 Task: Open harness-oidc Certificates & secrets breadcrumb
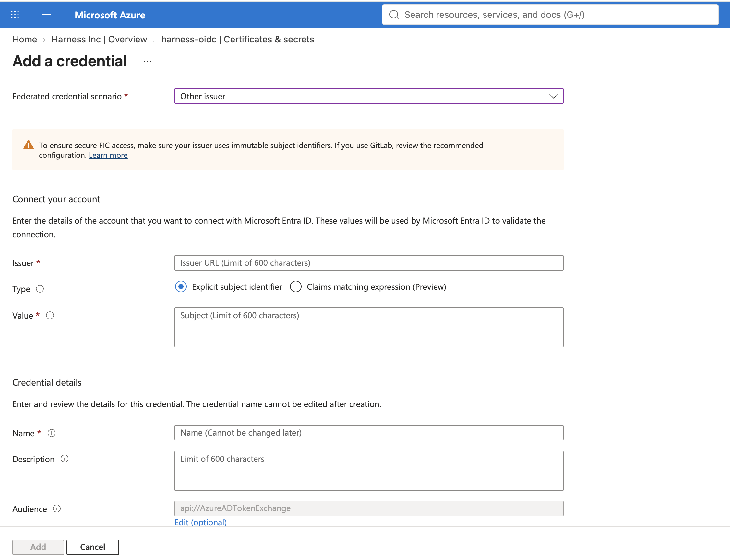tap(237, 39)
